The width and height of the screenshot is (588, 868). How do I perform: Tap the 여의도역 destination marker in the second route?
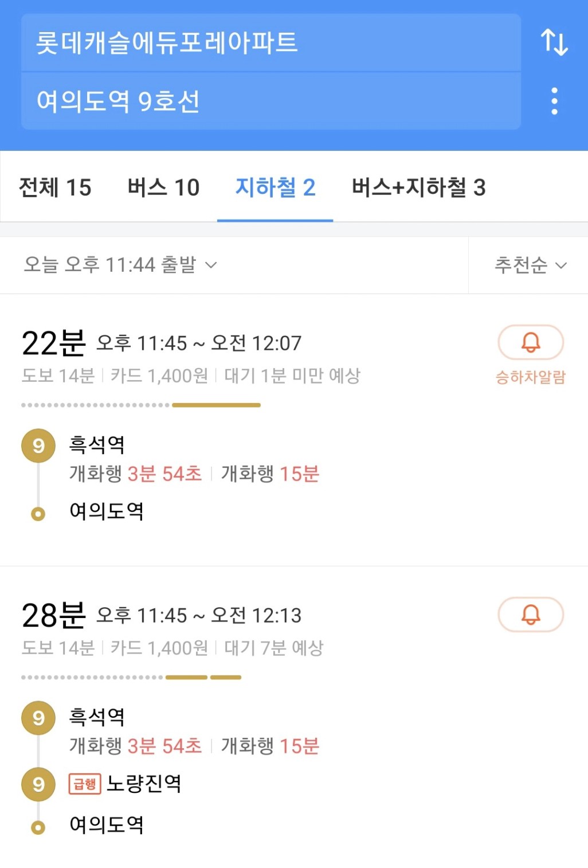pyautogui.click(x=38, y=827)
